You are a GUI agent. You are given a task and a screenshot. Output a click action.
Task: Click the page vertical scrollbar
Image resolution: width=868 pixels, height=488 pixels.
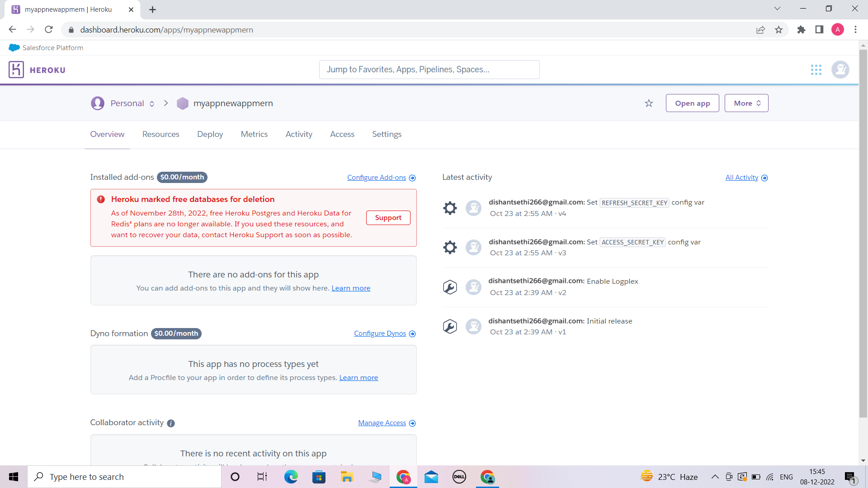point(863,233)
